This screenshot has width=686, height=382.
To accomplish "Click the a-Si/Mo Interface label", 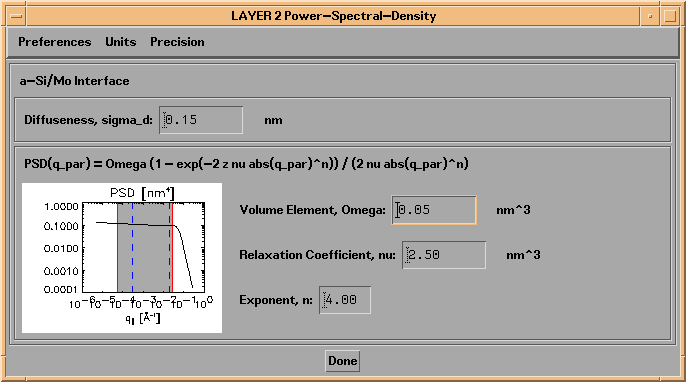I will click(74, 81).
